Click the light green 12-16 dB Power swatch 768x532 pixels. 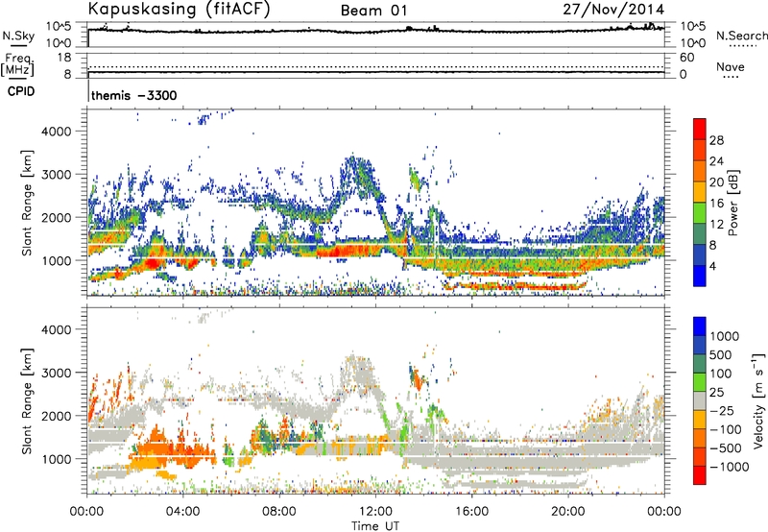point(700,213)
